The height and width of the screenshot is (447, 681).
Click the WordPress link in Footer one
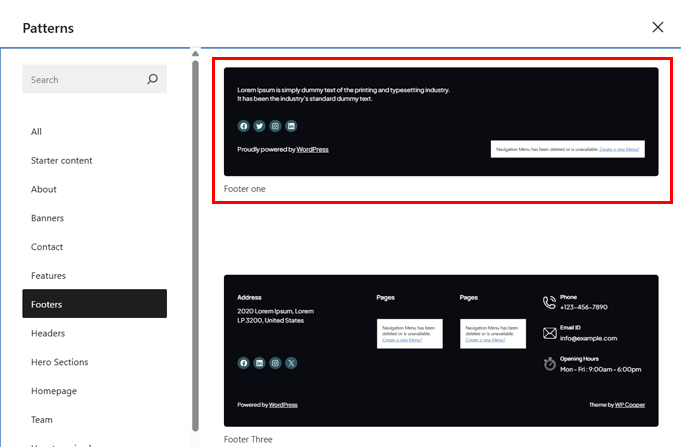point(312,149)
